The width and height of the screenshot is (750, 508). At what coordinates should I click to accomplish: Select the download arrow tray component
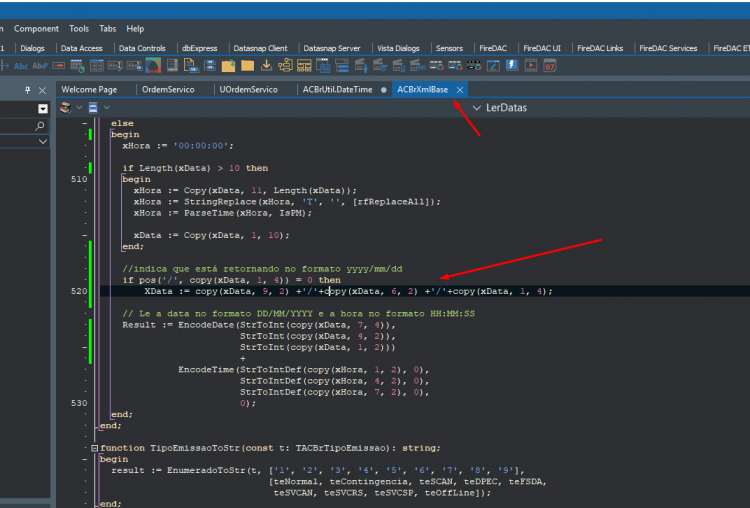(266, 66)
